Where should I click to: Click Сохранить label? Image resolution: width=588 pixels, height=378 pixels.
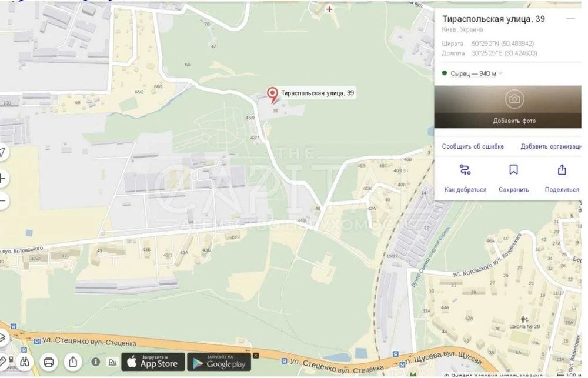pyautogui.click(x=513, y=190)
